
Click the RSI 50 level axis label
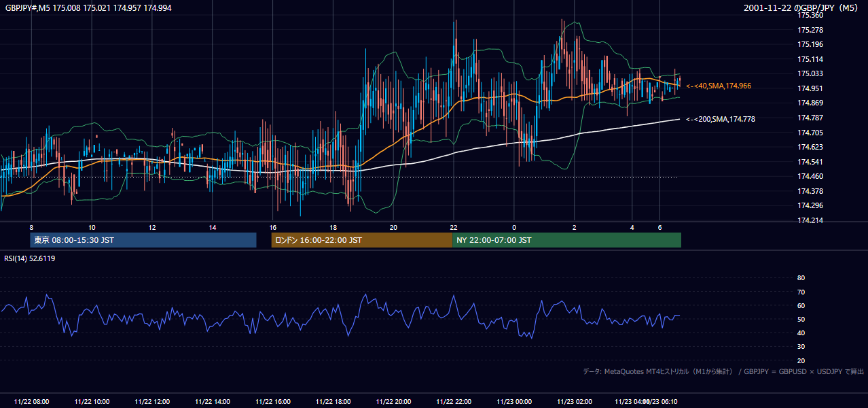(801, 319)
